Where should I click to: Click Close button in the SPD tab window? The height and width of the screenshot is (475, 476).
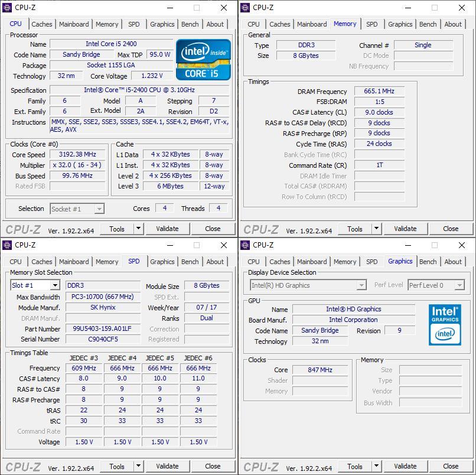click(x=213, y=466)
